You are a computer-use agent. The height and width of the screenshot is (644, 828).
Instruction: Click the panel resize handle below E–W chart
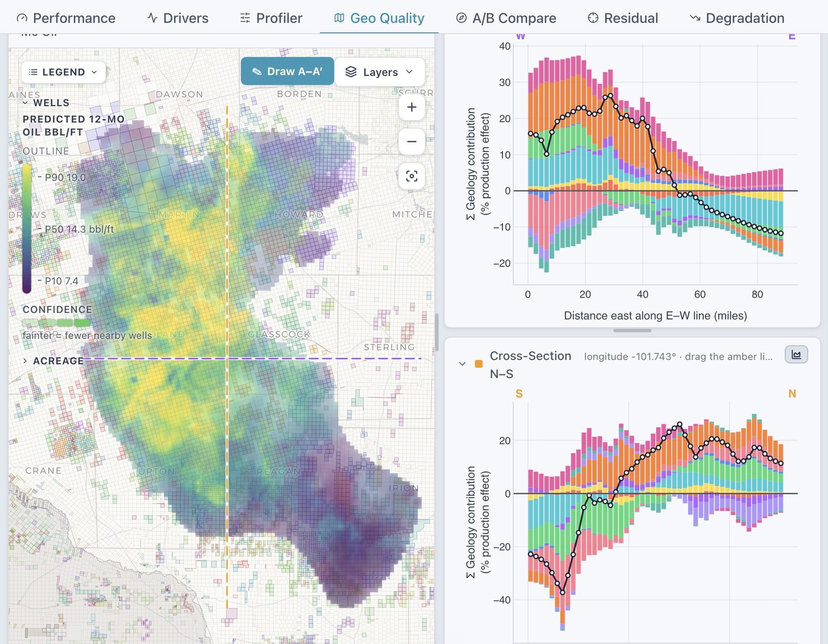point(632,331)
